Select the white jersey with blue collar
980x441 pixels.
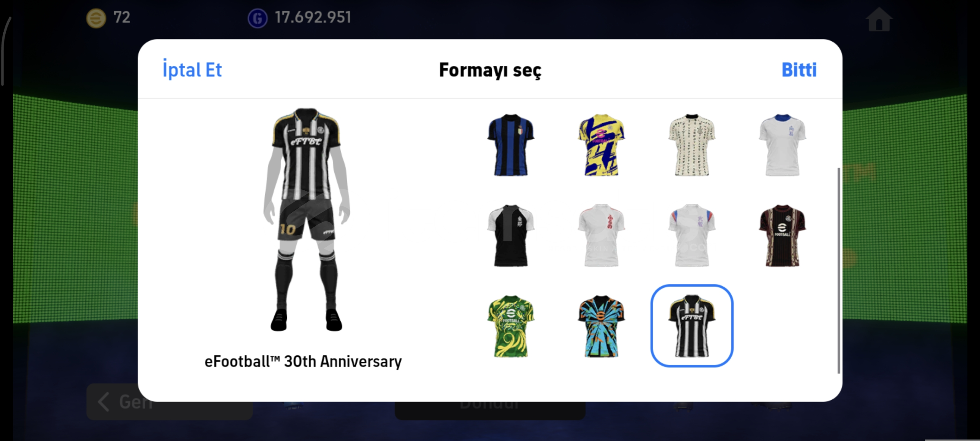coord(782,145)
